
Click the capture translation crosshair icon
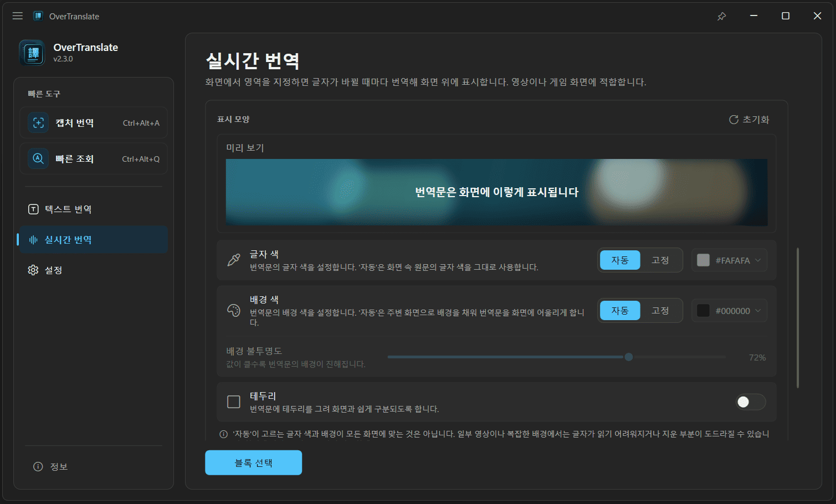pos(38,123)
